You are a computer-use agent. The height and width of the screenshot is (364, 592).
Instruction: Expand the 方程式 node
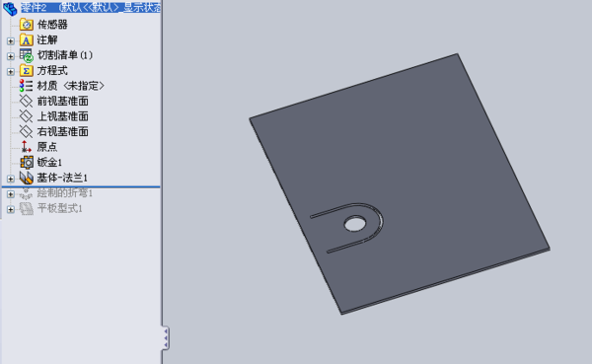click(x=11, y=71)
